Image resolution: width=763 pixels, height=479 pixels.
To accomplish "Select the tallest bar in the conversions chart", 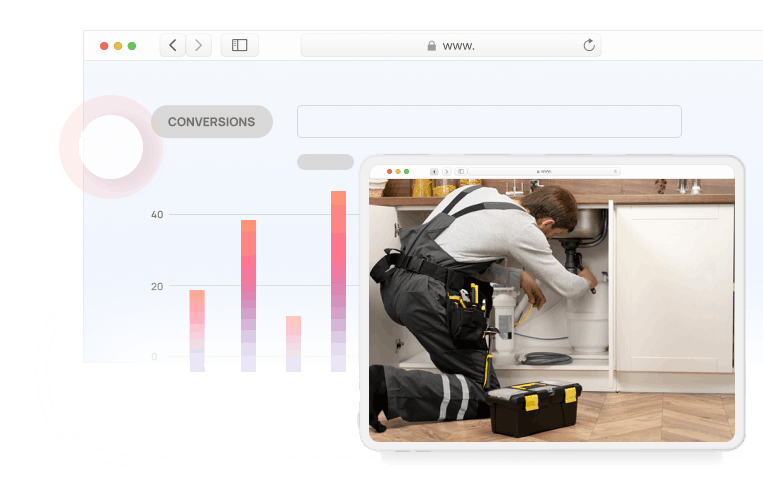I will pyautogui.click(x=338, y=280).
